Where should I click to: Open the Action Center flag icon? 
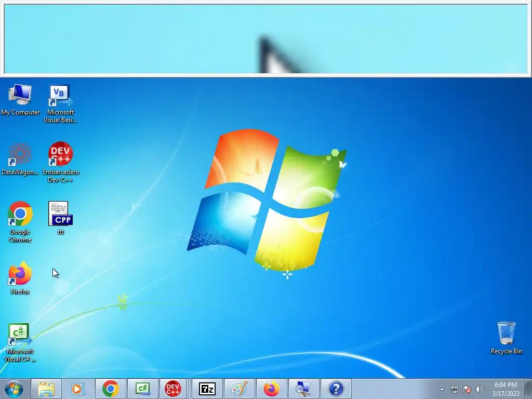[467, 389]
